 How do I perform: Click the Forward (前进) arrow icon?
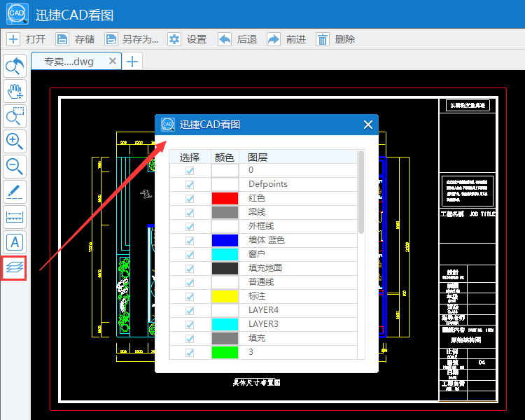coord(274,39)
